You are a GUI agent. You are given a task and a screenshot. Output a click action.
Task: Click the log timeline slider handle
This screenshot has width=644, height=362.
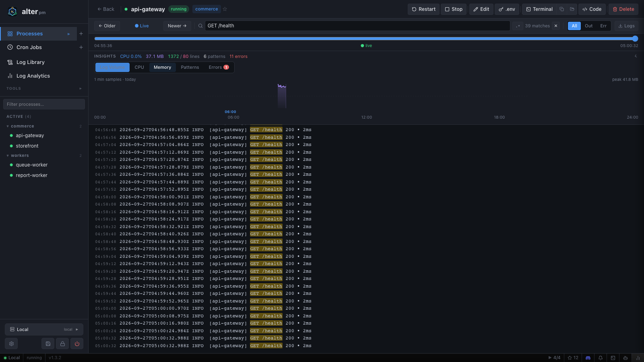[635, 39]
